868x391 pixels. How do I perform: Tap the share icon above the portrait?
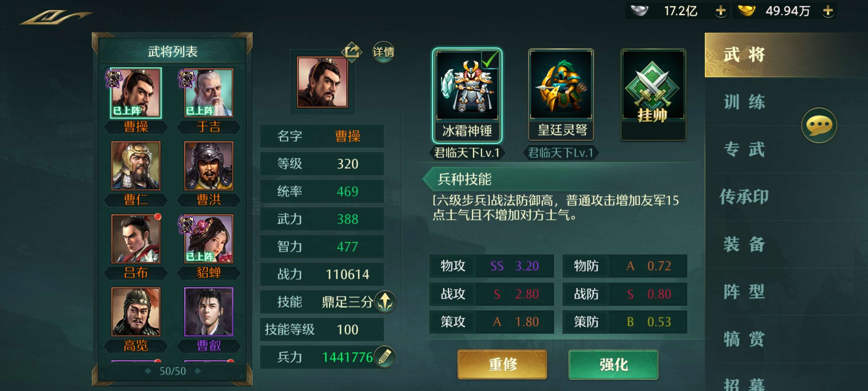click(x=351, y=52)
